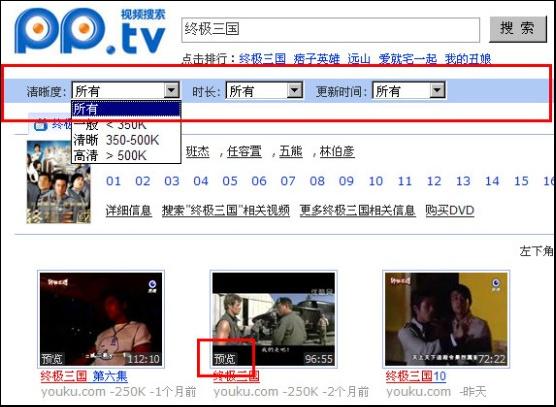Click the 预览 badge on the second video

pyautogui.click(x=224, y=359)
